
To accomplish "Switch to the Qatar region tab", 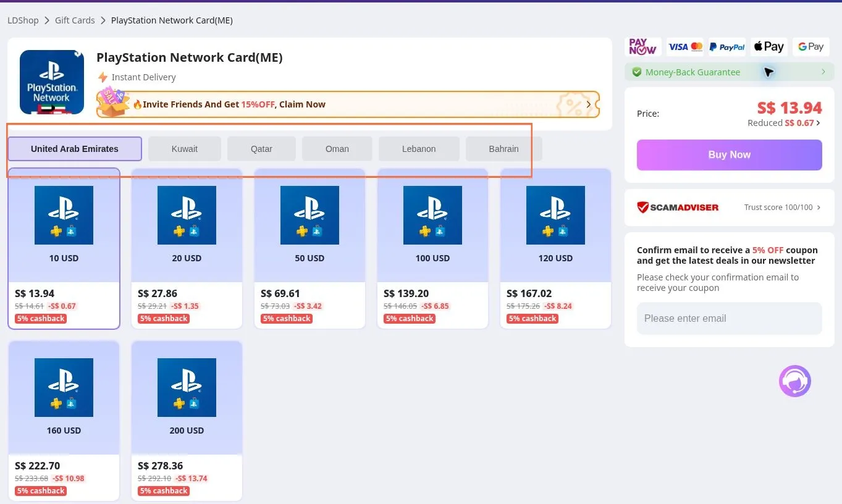I will tap(261, 149).
